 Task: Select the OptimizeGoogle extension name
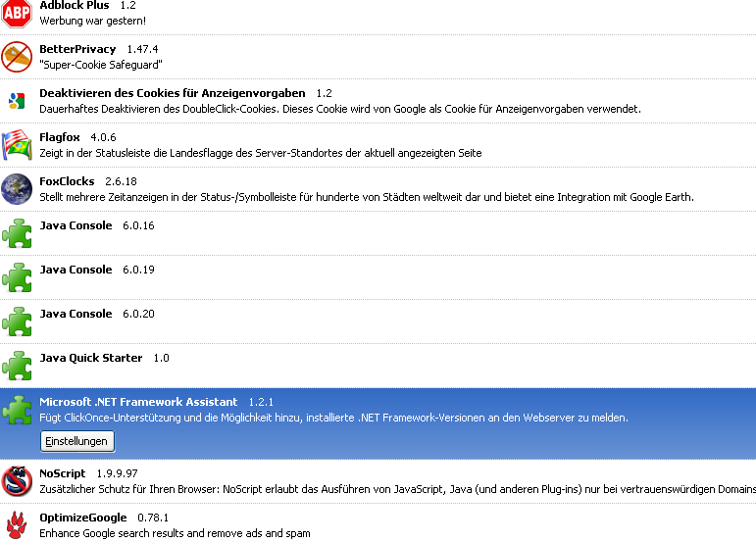[x=83, y=518]
